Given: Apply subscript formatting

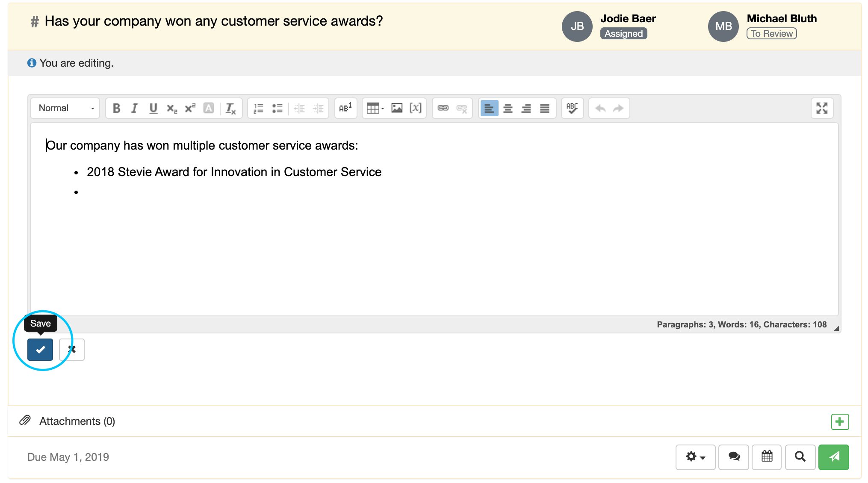Looking at the screenshot, I should coord(172,108).
